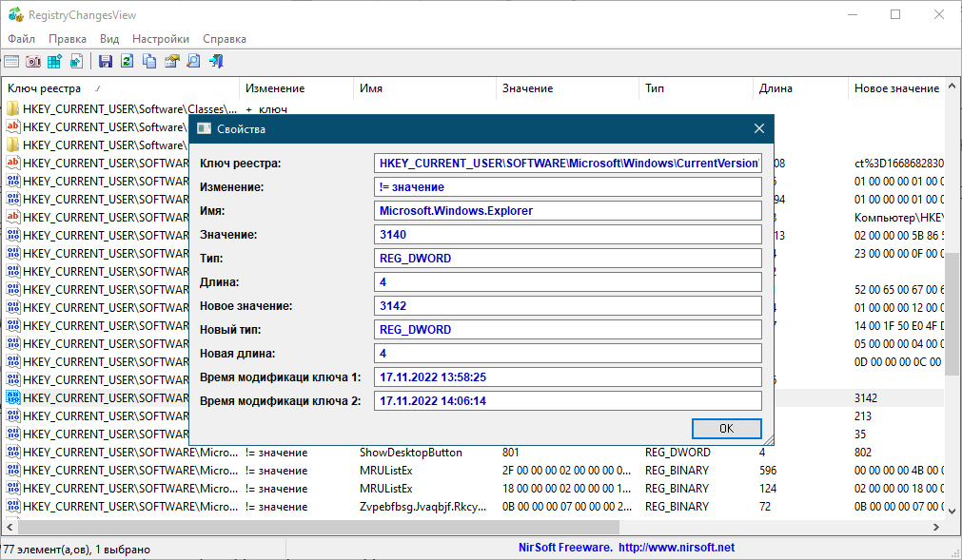Click the find (magnifier) toolbar icon

pyautogui.click(x=194, y=62)
